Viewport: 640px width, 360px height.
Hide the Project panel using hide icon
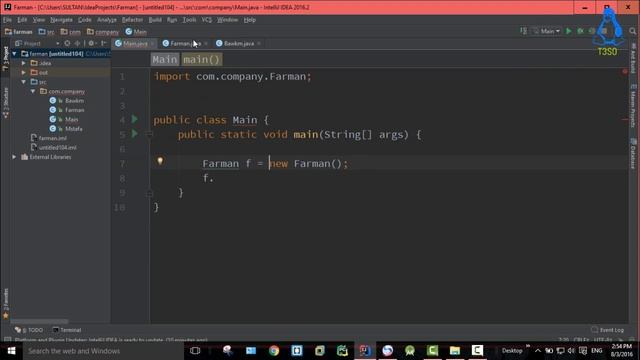(103, 43)
